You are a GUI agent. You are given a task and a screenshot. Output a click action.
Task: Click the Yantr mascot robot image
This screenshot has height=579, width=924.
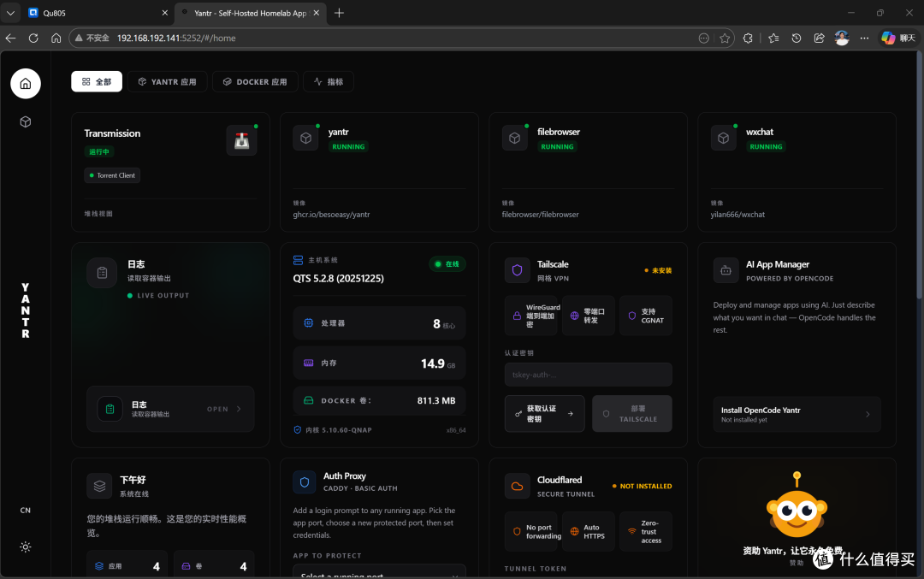tap(797, 505)
